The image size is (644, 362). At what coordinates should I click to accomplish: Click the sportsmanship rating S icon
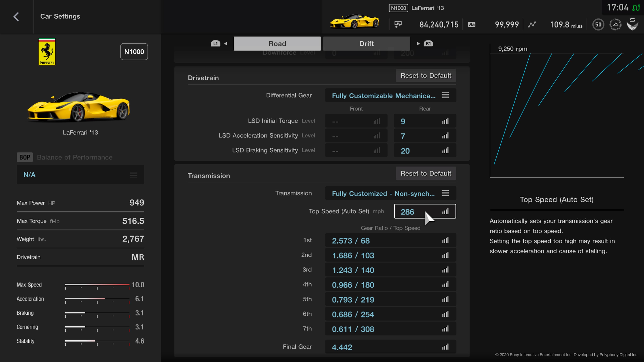pyautogui.click(x=632, y=24)
